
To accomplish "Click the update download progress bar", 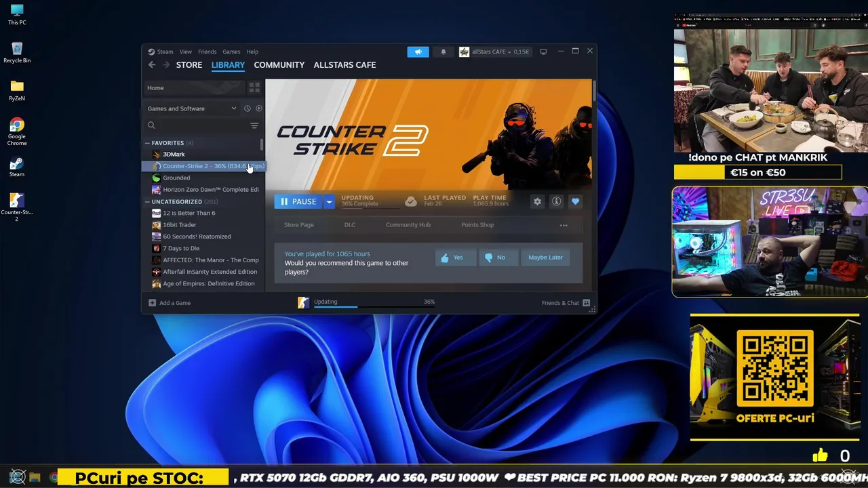I will click(x=374, y=307).
